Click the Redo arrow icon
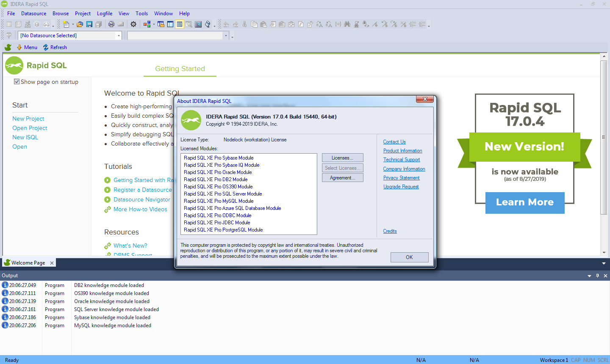 [x=236, y=24]
